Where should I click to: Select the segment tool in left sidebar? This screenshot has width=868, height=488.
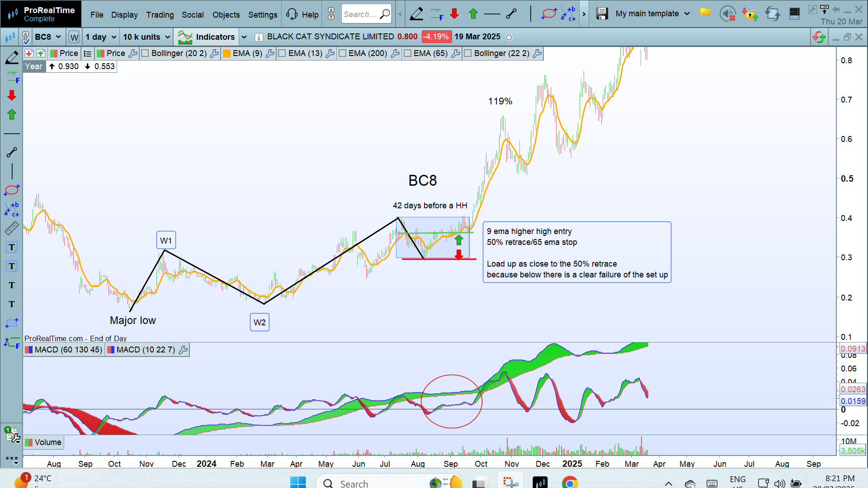pos(12,152)
